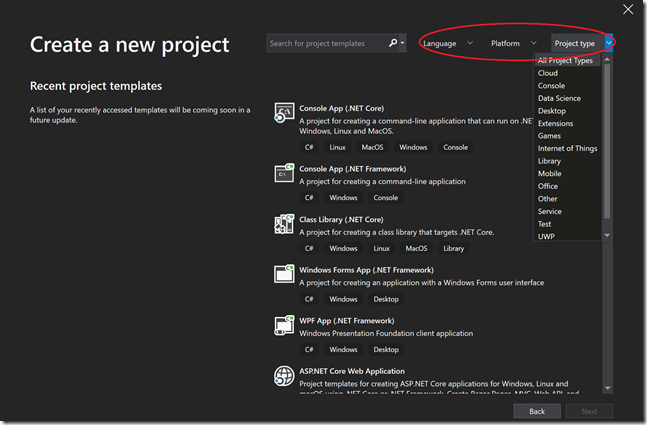Viewport: 647px width, 425px height.
Task: Collapse the Project type dropdown arrow
Action: point(609,43)
